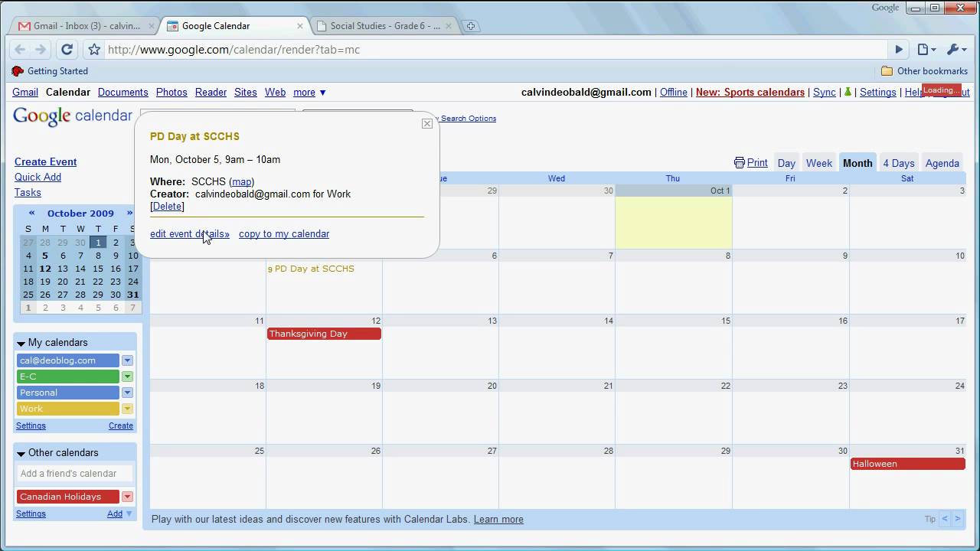The height and width of the screenshot is (551, 980).
Task: Click the green Labs flask icon
Action: [x=848, y=92]
